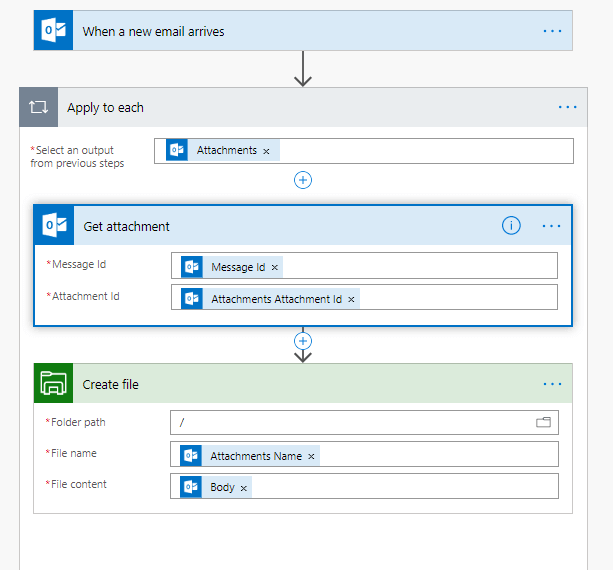Collapse the Create file action header
Viewport: 613px width, 570px height.
[300, 384]
